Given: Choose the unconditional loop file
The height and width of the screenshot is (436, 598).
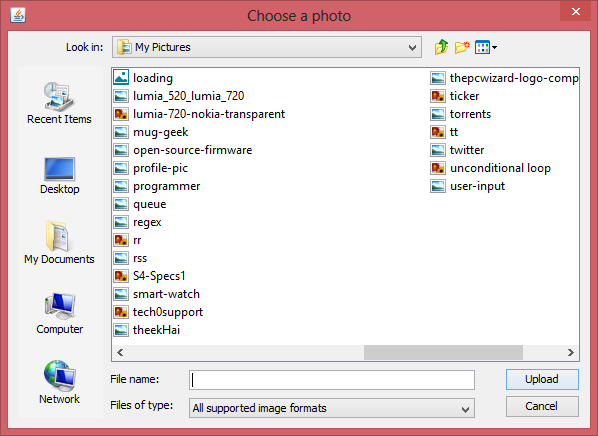Looking at the screenshot, I should pyautogui.click(x=490, y=168).
